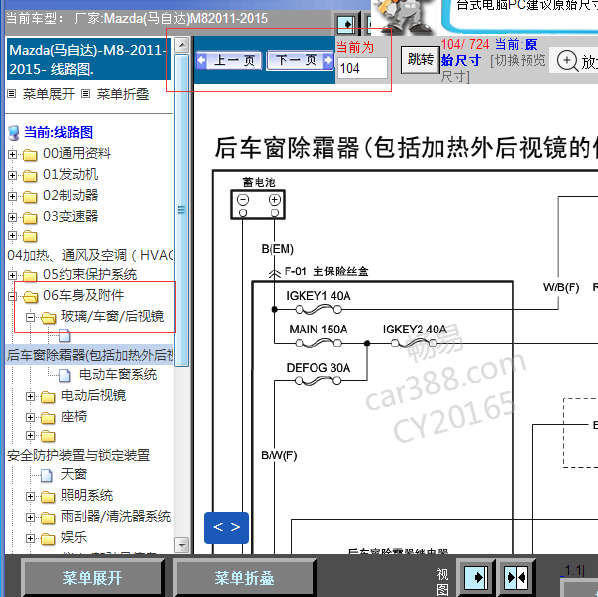Select 玻璃/车窗/后视镜 folder label

click(x=113, y=316)
